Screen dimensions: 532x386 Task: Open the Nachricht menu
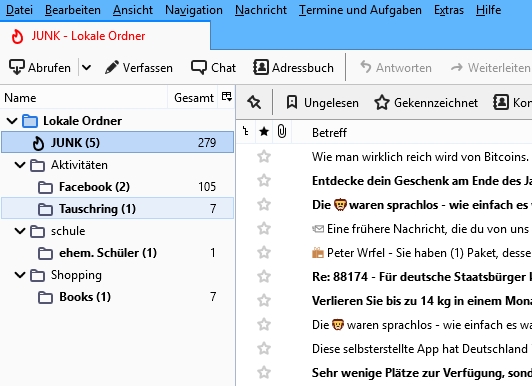coord(261,10)
